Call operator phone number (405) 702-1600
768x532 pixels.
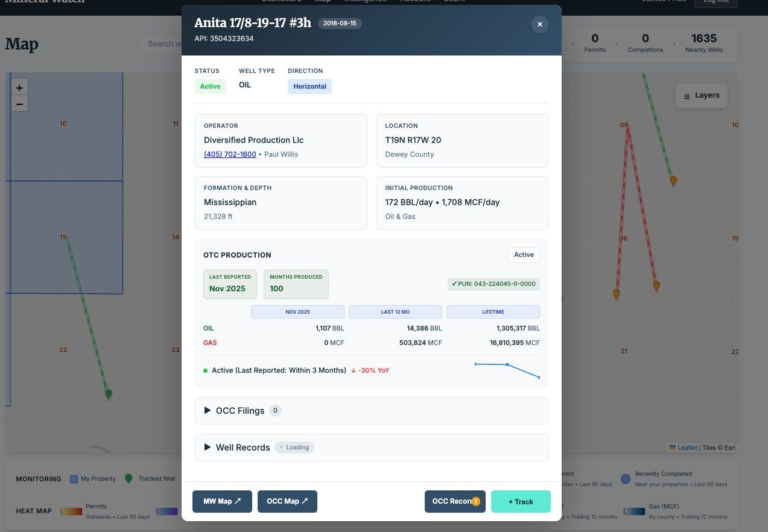pyautogui.click(x=229, y=154)
